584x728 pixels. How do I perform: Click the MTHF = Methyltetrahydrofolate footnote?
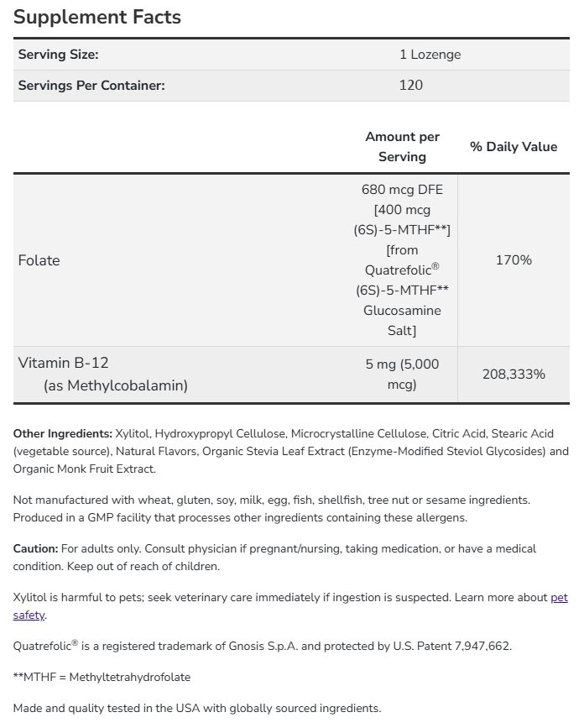(102, 677)
